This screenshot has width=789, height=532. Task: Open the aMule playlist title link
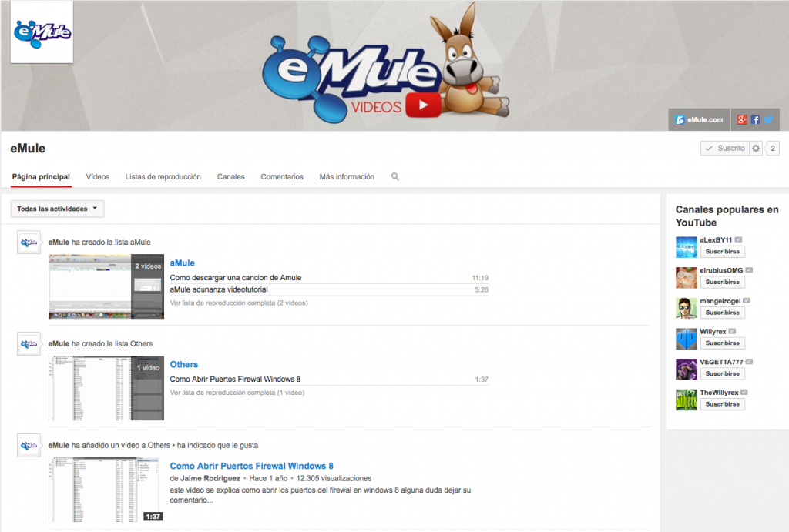pyautogui.click(x=182, y=263)
